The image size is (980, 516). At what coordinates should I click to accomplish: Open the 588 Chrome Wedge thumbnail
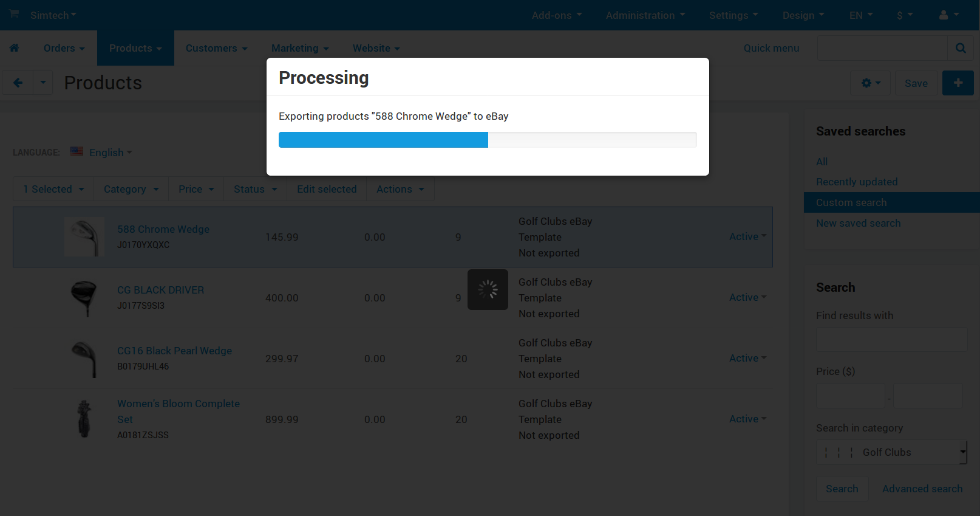point(84,237)
